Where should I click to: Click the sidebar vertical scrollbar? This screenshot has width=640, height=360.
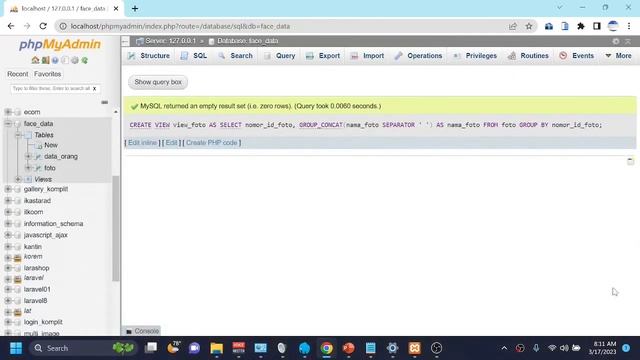click(x=116, y=229)
